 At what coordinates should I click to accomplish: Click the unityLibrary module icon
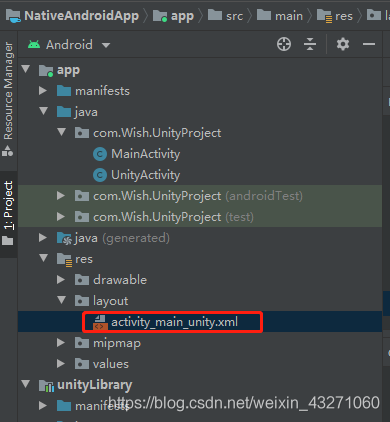tap(46, 386)
